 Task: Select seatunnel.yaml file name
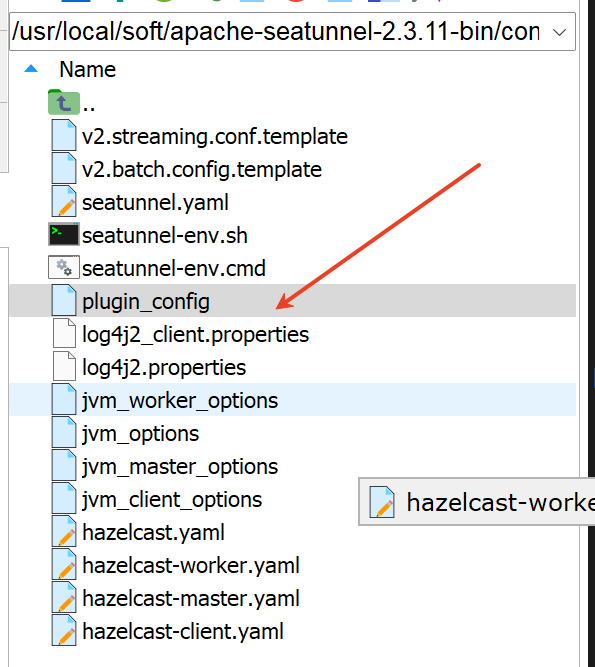point(155,202)
